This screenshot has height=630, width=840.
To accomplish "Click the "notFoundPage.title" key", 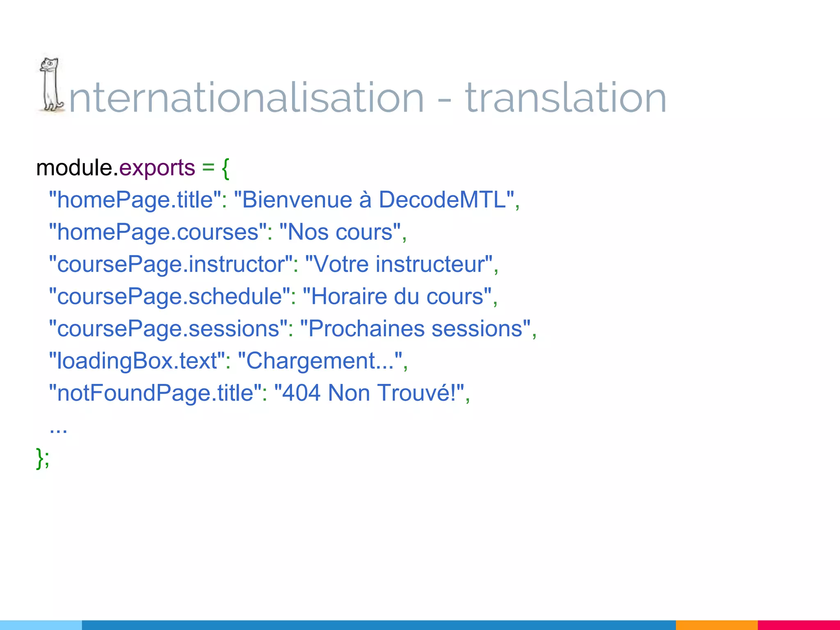I will 155,393.
